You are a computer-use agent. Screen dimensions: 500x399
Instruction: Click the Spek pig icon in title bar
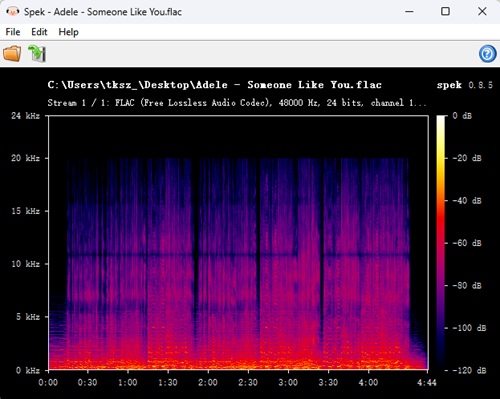tap(12, 12)
